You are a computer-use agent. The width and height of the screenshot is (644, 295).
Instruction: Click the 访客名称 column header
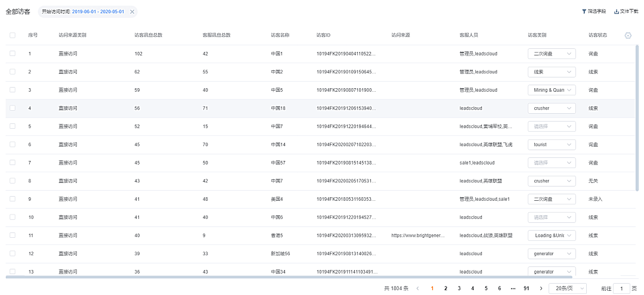[x=280, y=35]
